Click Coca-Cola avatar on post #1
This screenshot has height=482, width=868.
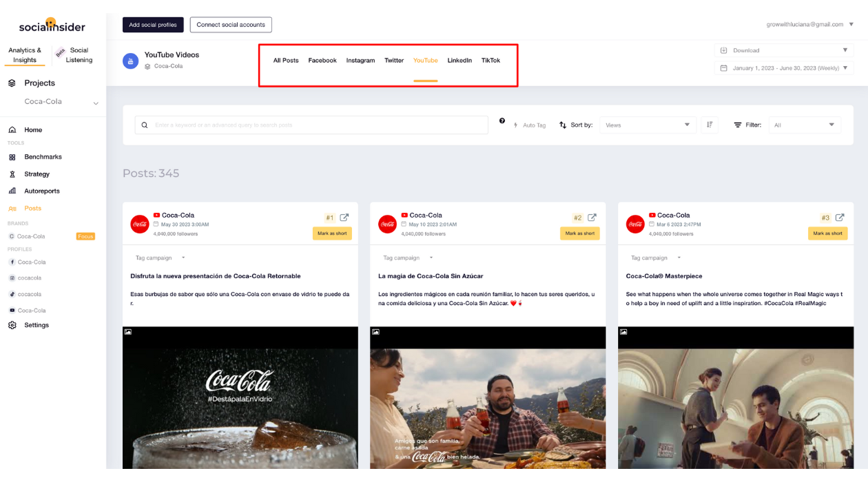[x=140, y=224]
